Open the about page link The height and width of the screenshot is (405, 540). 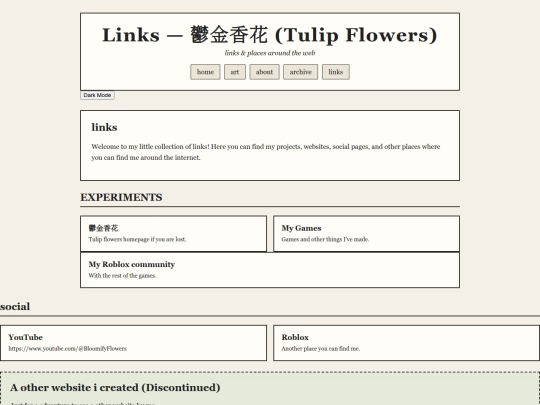264,72
